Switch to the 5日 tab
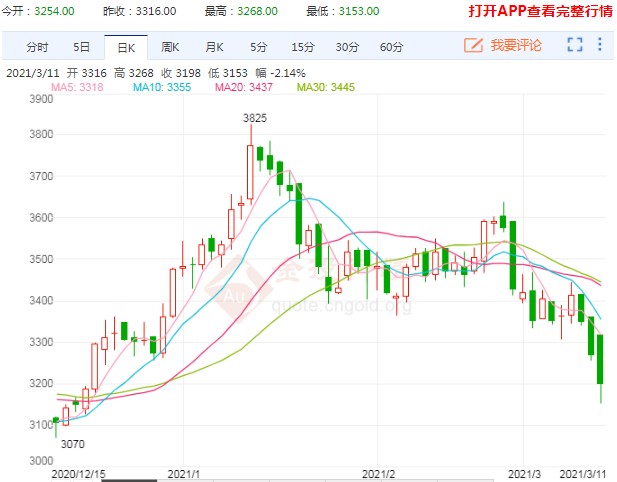This screenshot has height=482, width=617. [x=81, y=47]
